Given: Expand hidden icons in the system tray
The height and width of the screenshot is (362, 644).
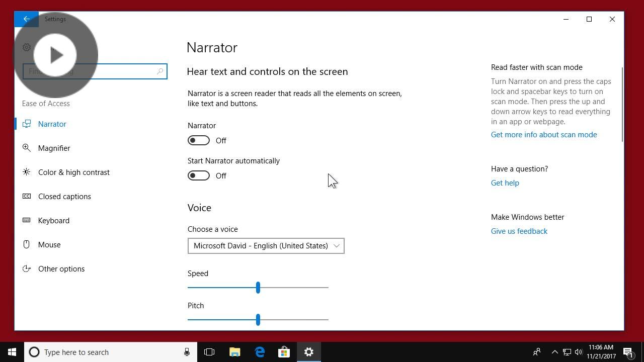Looking at the screenshot, I should (x=554, y=352).
